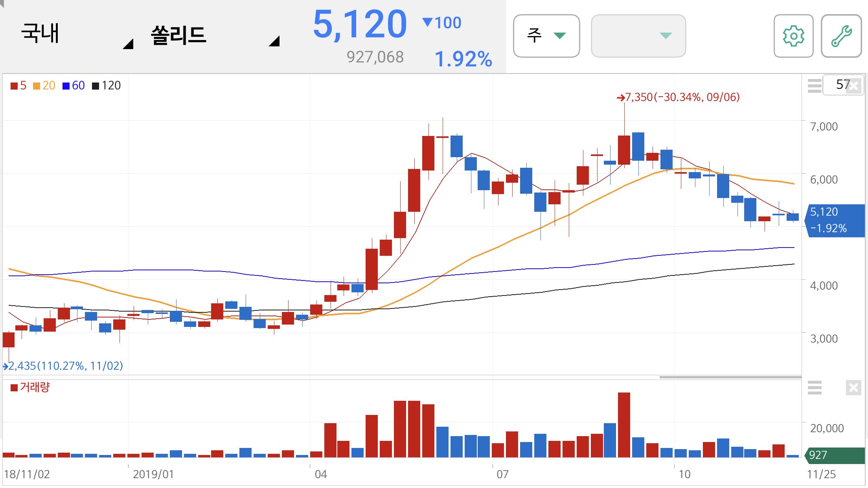This screenshot has height=488, width=868.
Task: Select the 120-day moving average legend
Action: [x=107, y=85]
